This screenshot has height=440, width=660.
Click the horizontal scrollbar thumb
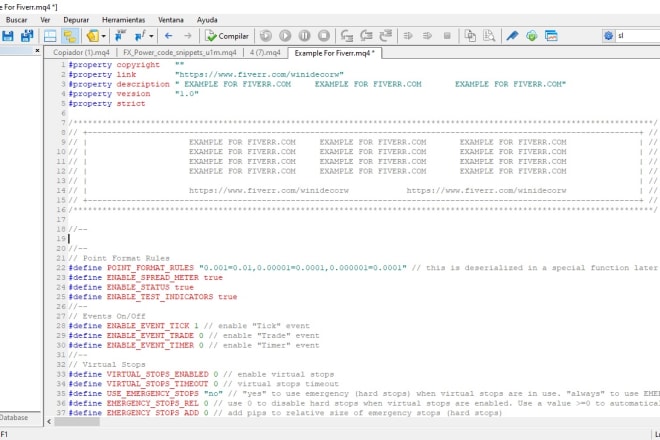77,421
